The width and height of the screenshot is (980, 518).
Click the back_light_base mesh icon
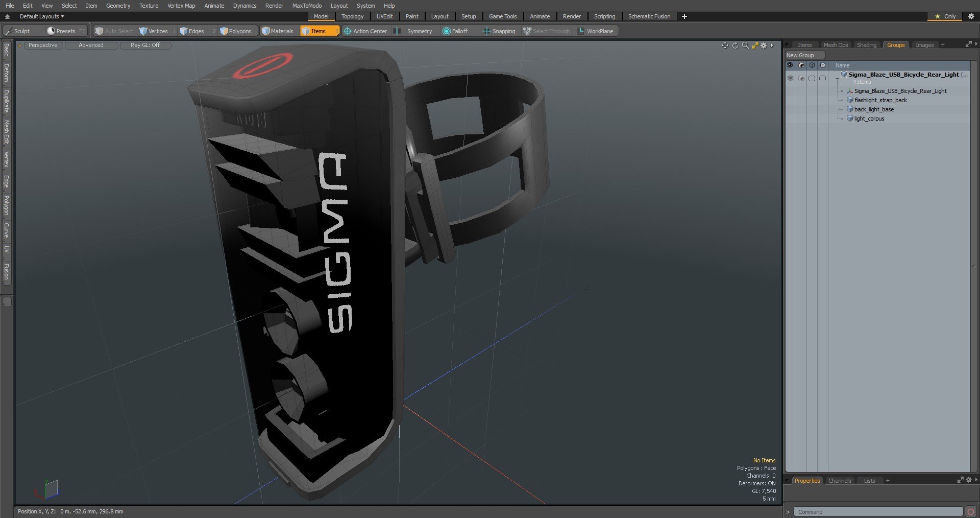pyautogui.click(x=850, y=109)
